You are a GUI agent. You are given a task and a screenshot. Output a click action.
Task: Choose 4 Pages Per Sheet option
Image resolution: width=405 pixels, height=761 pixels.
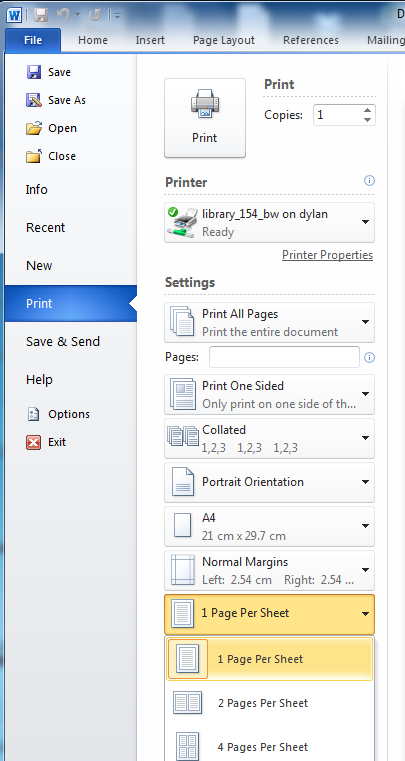(270, 745)
